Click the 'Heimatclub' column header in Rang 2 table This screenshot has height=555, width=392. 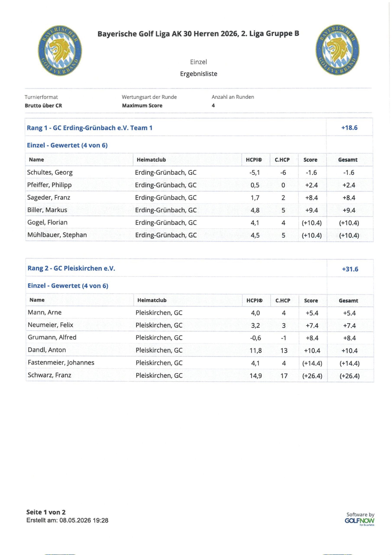[x=152, y=300]
